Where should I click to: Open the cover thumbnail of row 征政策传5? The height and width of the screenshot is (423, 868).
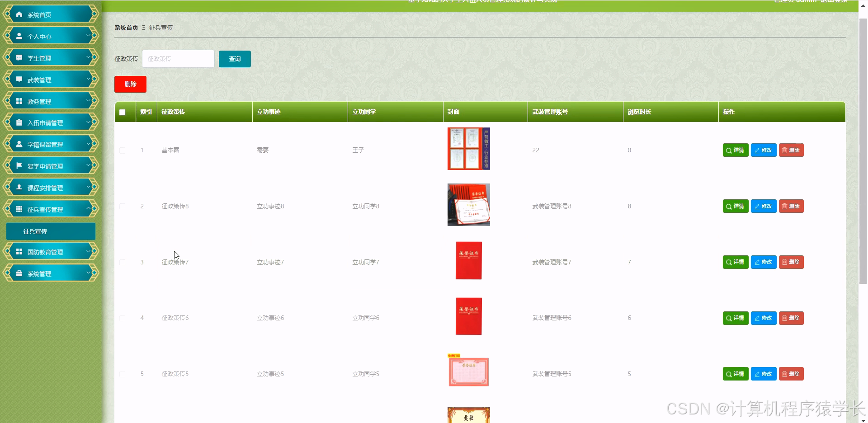point(469,370)
